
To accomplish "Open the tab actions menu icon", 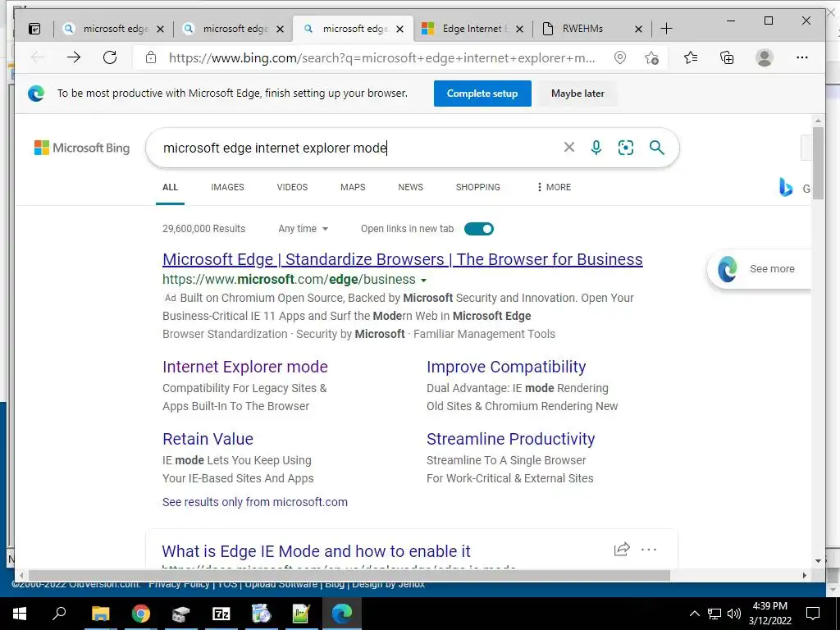I will (34, 29).
